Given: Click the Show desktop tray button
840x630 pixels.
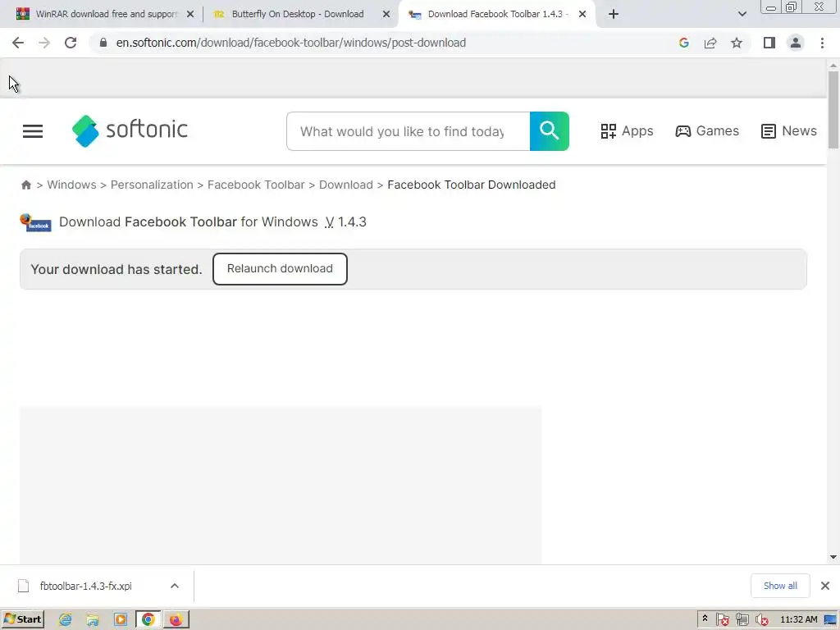Looking at the screenshot, I should (831, 620).
